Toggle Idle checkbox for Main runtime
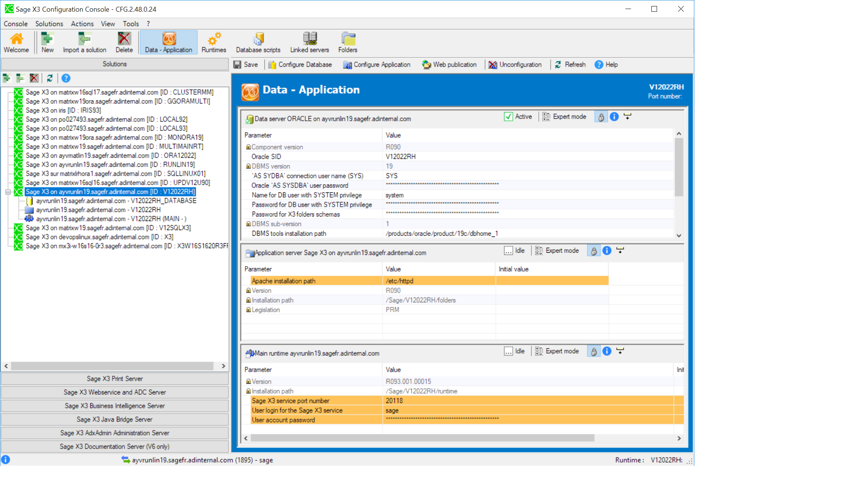Viewport: 868px width, 488px height. [x=508, y=351]
